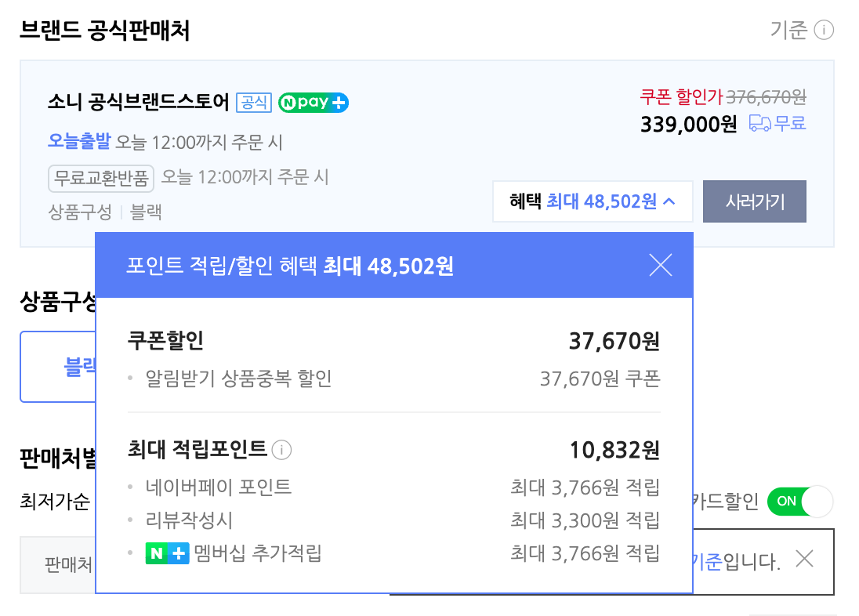The height and width of the screenshot is (616, 859).
Task: Click the 최저가순 sort option
Action: tap(55, 501)
